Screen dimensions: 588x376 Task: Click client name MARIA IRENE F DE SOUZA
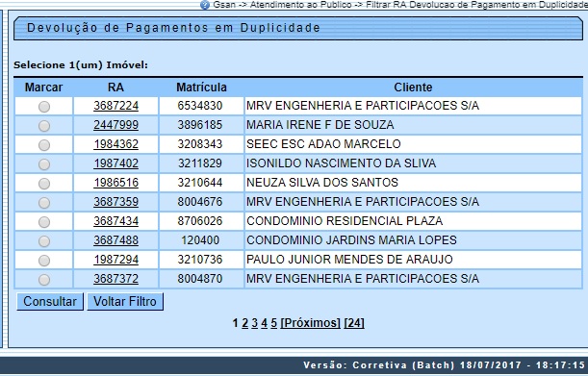click(x=320, y=125)
